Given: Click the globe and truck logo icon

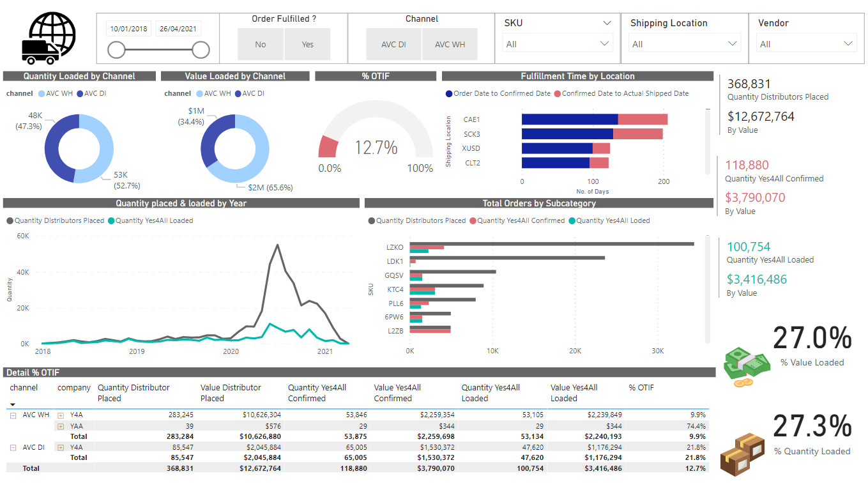Looking at the screenshot, I should coord(49,39).
